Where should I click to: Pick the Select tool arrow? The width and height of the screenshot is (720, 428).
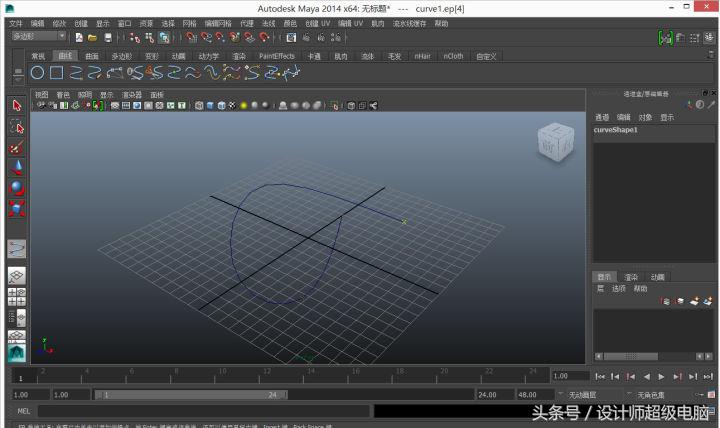point(17,106)
